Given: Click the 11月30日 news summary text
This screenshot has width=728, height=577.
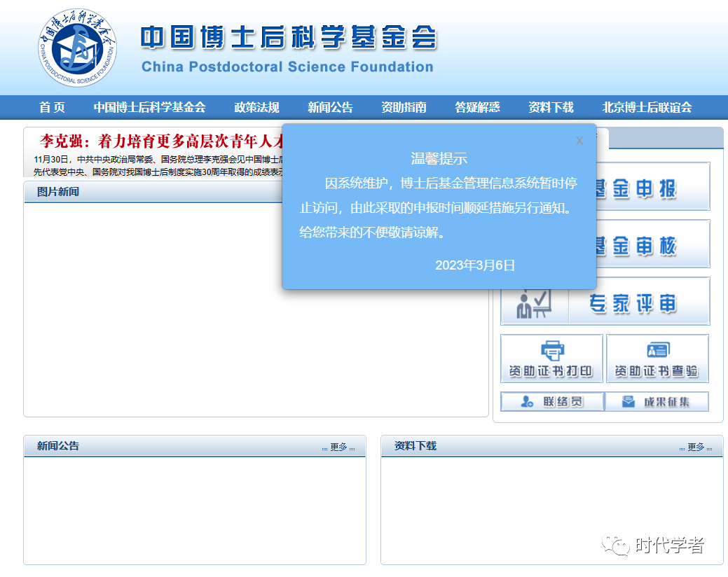Looking at the screenshot, I should coord(158,165).
